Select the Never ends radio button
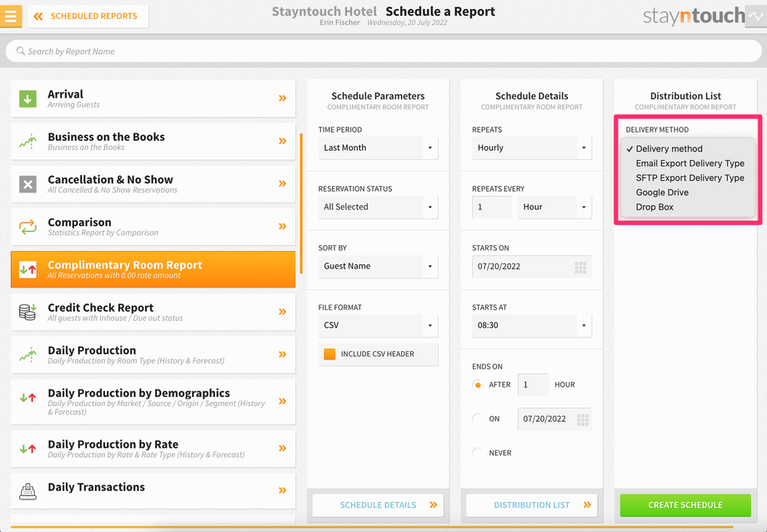 pos(478,453)
